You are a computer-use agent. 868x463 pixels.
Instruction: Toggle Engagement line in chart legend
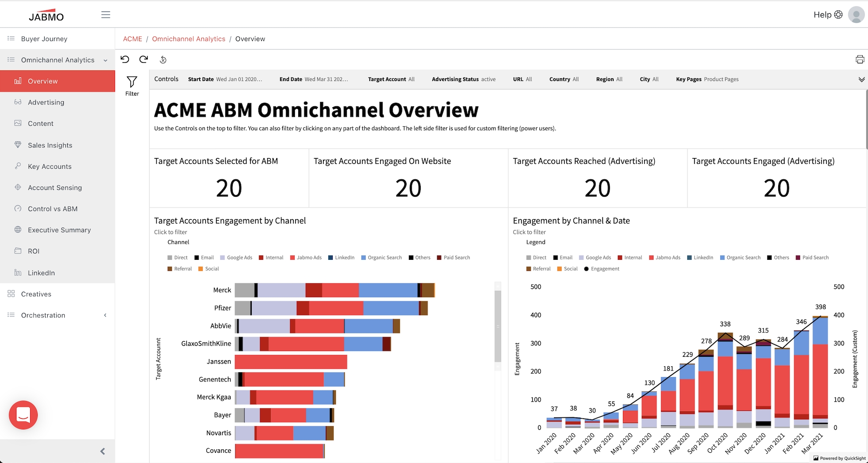[601, 269]
